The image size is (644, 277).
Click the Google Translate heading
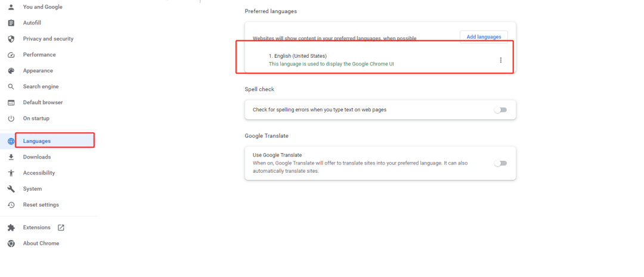tap(267, 136)
